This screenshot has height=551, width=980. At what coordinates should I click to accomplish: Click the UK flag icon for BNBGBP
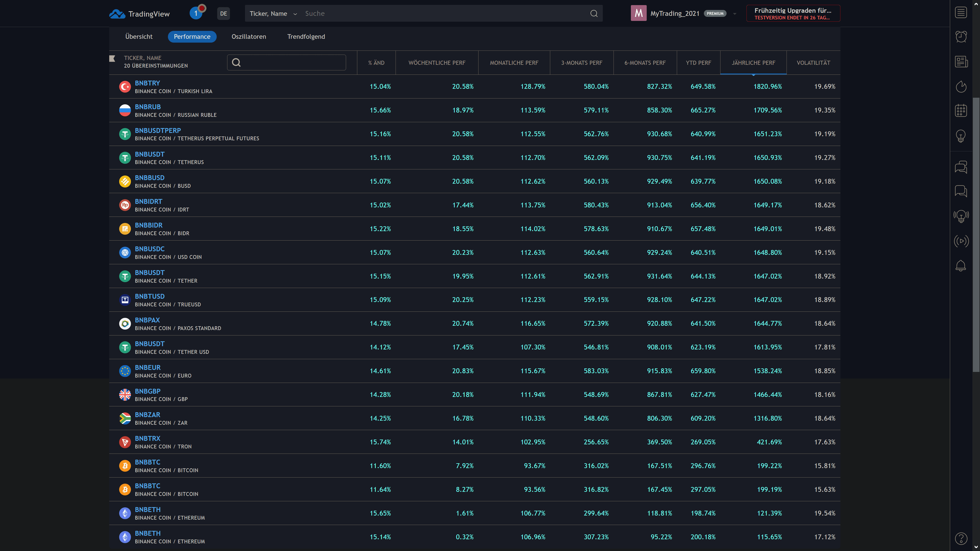point(125,395)
